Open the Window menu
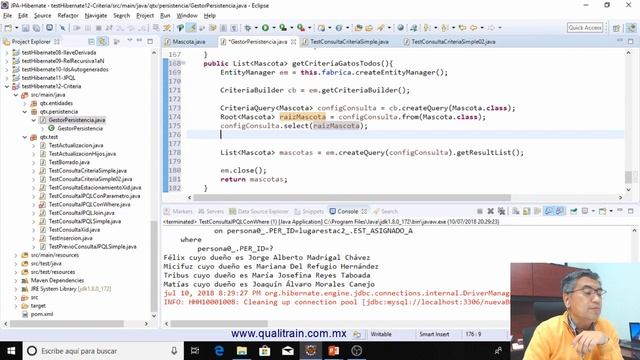 (187, 16)
